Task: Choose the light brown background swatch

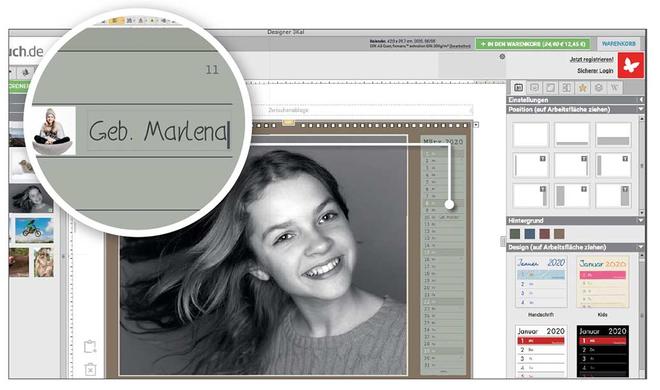Action: (559, 233)
